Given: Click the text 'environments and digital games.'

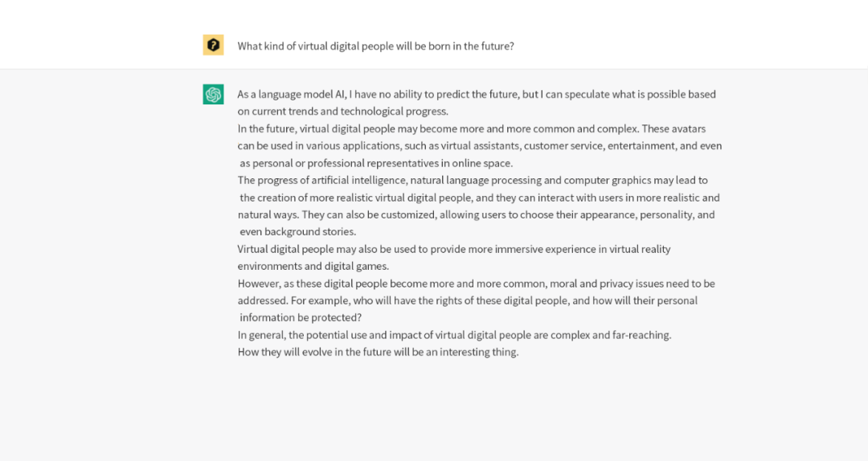Looking at the screenshot, I should [x=313, y=267].
